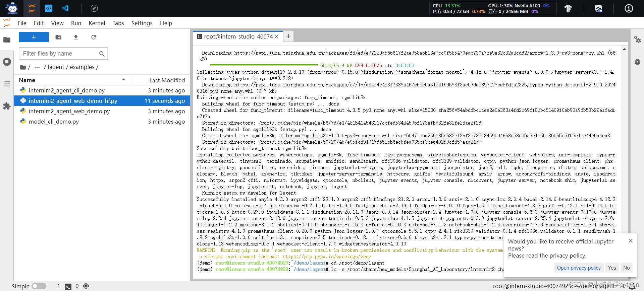Open the Running Terminals and Kernels panel
Screen dimensions: 644x291
7,62
